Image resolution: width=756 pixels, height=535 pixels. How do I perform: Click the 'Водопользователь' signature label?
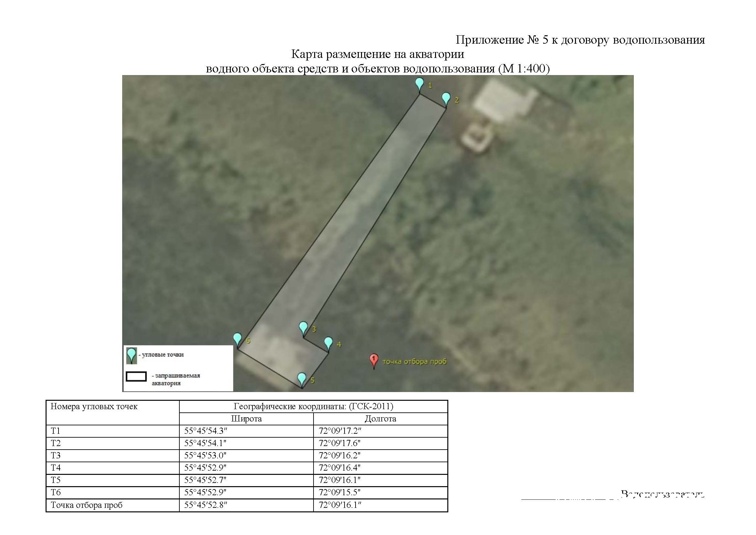[662, 495]
